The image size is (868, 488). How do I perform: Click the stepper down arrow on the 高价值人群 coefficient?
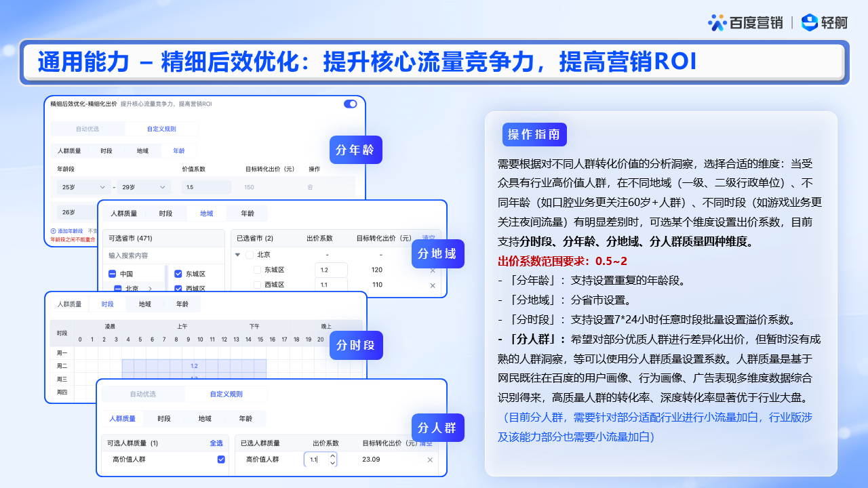tap(332, 463)
